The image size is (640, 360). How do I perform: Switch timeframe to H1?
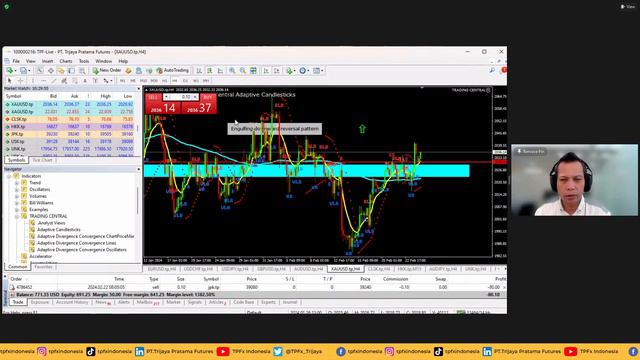tap(164, 81)
